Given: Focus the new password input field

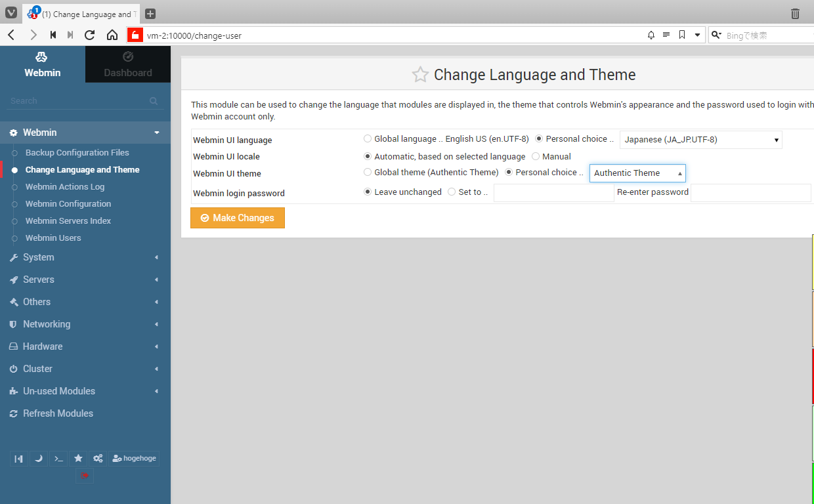Looking at the screenshot, I should (554, 193).
